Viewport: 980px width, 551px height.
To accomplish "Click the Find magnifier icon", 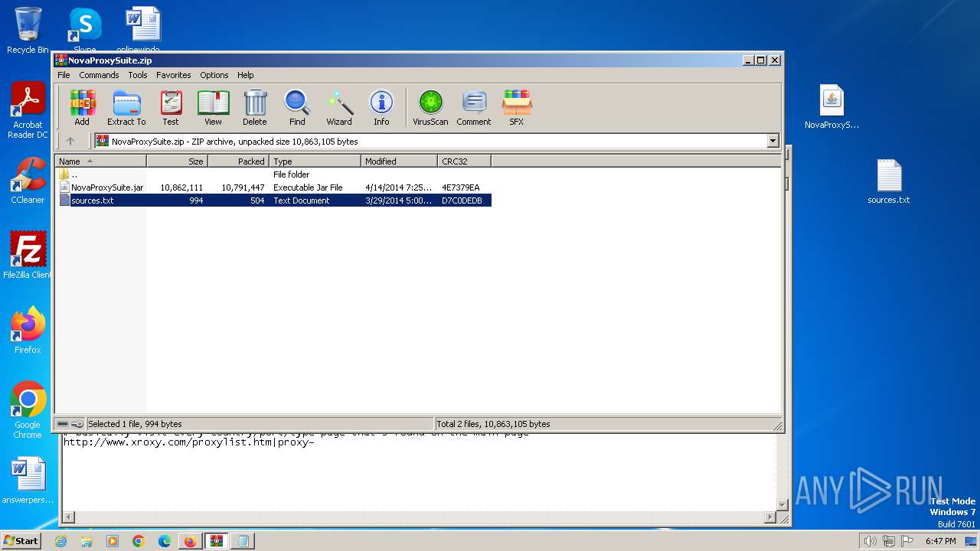I will (297, 107).
